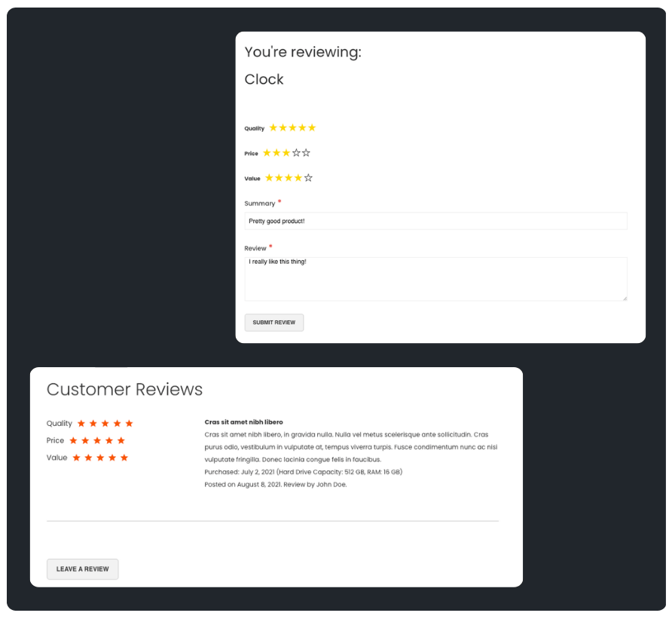672x619 pixels.
Task: Click the Quality label in the review form
Action: (255, 127)
